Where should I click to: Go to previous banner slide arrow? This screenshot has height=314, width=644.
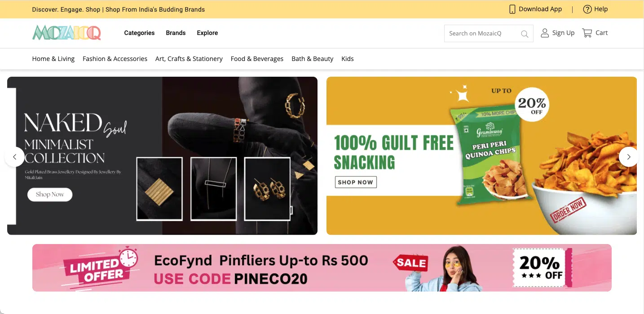coord(14,157)
